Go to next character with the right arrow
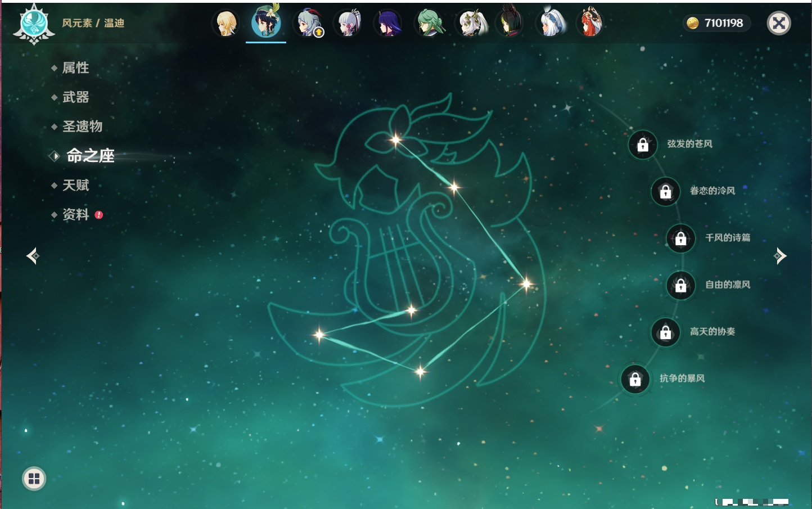The height and width of the screenshot is (509, 812). pos(780,256)
